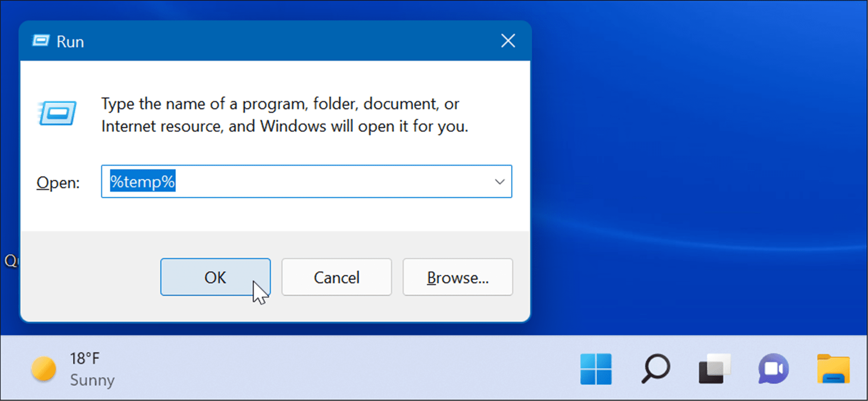Click the sunny weather icon
This screenshot has height=401, width=868.
click(x=43, y=369)
